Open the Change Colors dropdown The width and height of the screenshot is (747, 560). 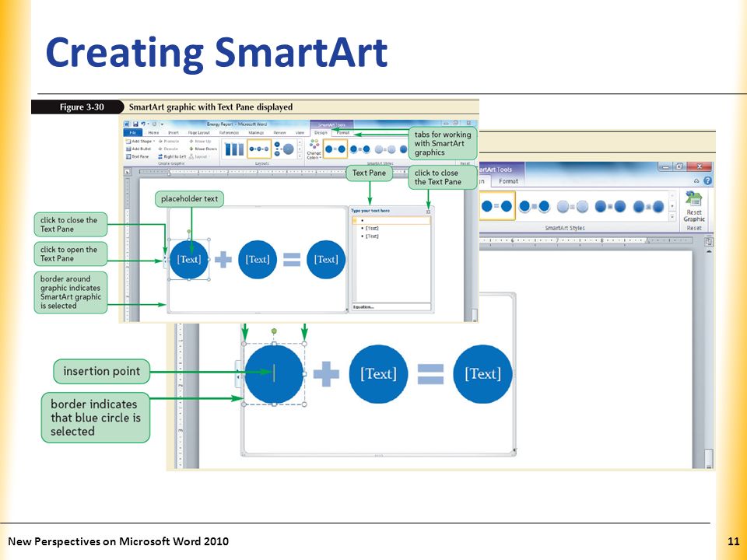click(x=314, y=149)
